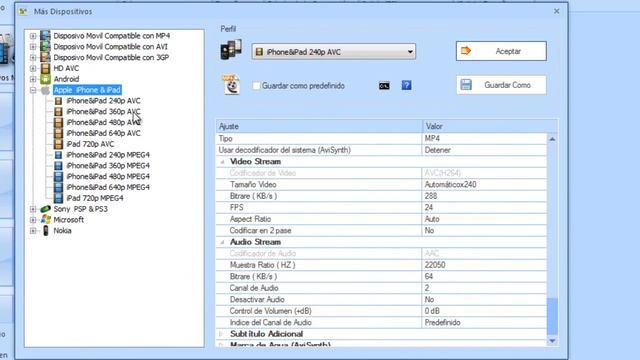Click the 3GP mobile device category icon

click(x=45, y=58)
